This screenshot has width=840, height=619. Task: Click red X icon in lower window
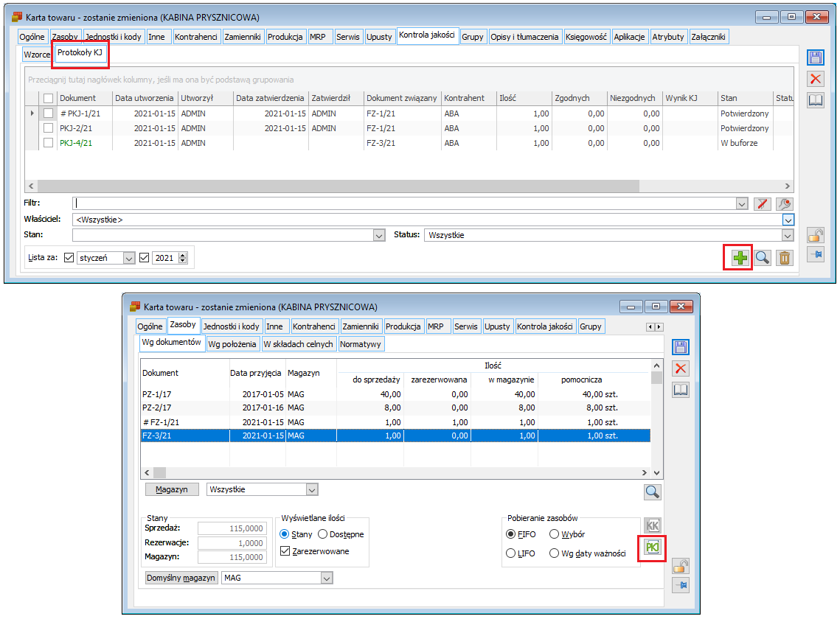[681, 368]
